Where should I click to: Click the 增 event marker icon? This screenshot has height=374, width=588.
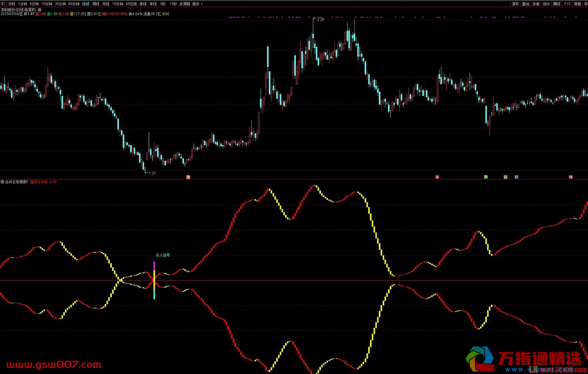pos(571,177)
